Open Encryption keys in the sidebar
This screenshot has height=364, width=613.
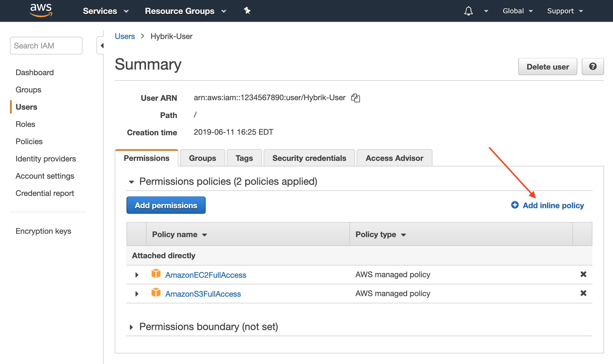coord(43,231)
